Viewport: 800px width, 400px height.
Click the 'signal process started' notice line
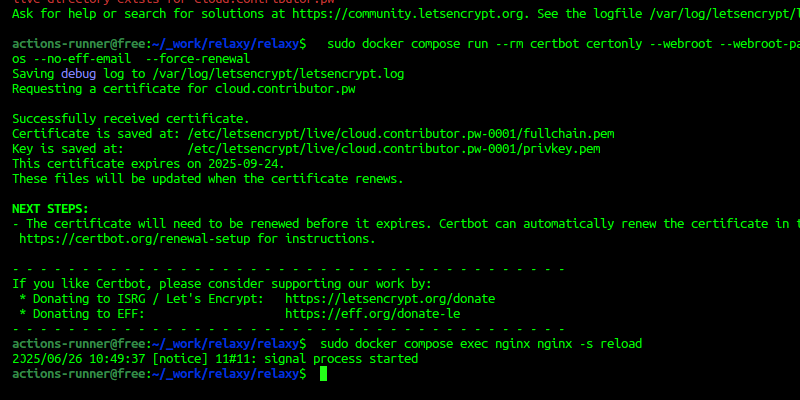coord(215,359)
